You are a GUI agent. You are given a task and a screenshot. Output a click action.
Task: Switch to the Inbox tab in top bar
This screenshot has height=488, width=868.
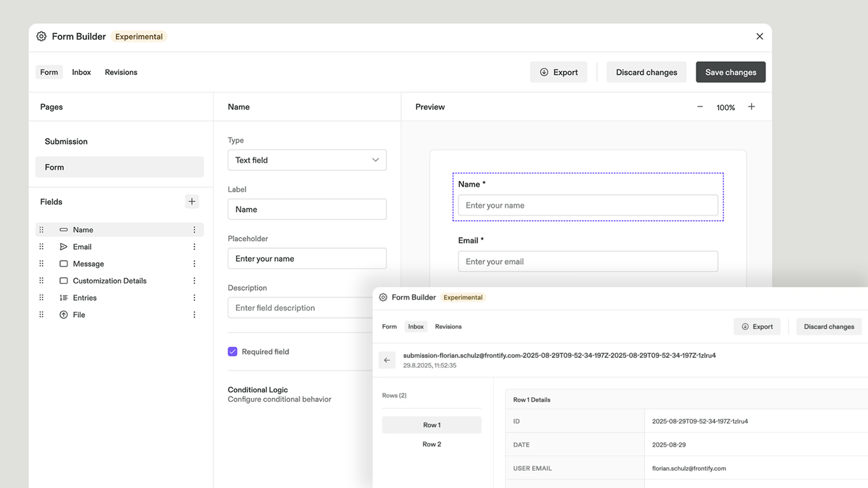pyautogui.click(x=81, y=72)
